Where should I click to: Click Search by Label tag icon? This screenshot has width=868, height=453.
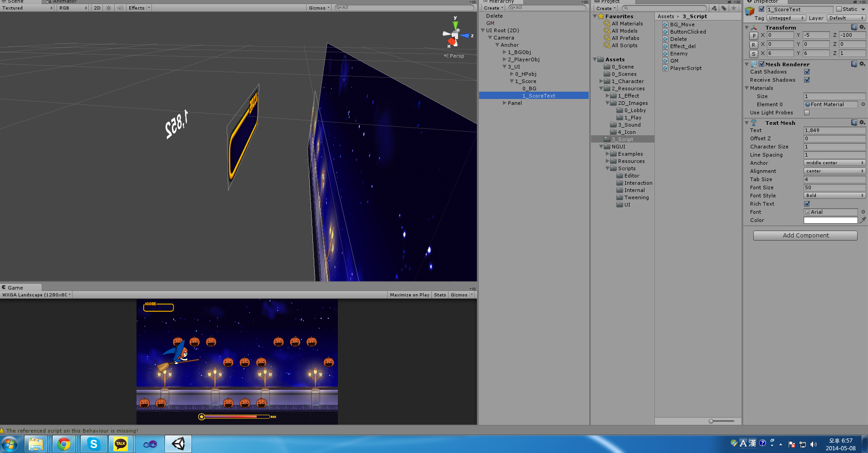724,8
